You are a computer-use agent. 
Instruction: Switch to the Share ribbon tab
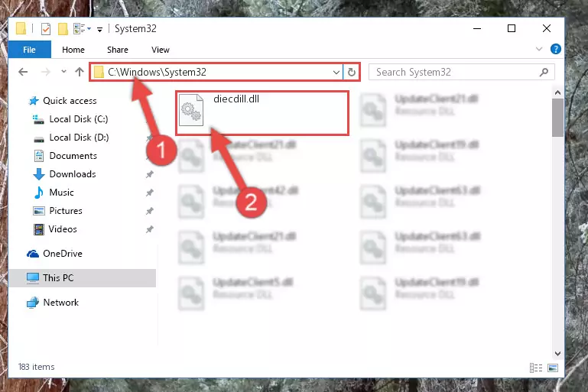click(x=118, y=50)
